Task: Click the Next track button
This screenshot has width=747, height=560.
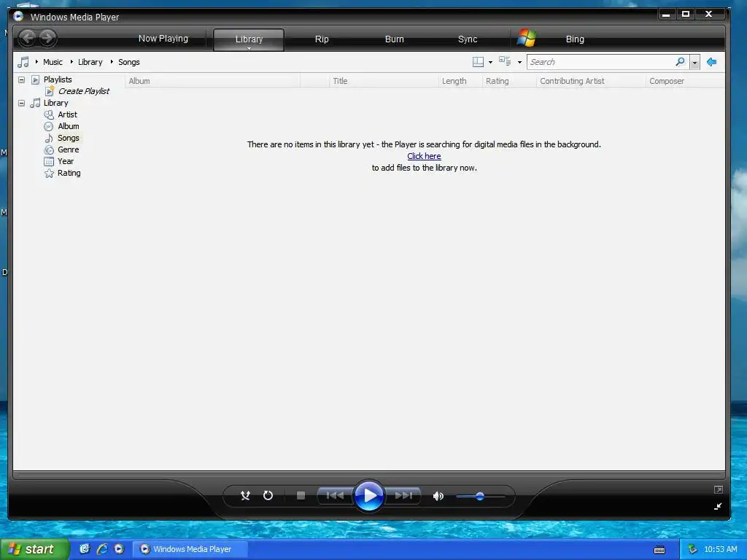Action: pos(403,496)
